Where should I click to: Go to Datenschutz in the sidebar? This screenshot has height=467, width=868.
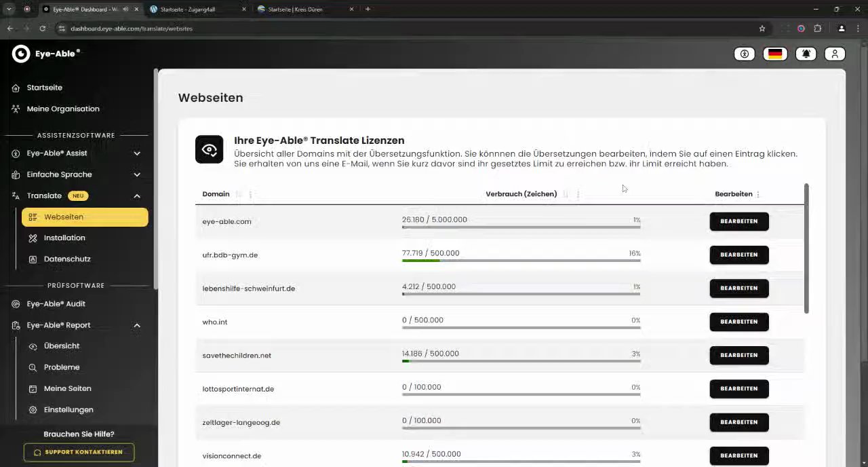[x=67, y=259]
